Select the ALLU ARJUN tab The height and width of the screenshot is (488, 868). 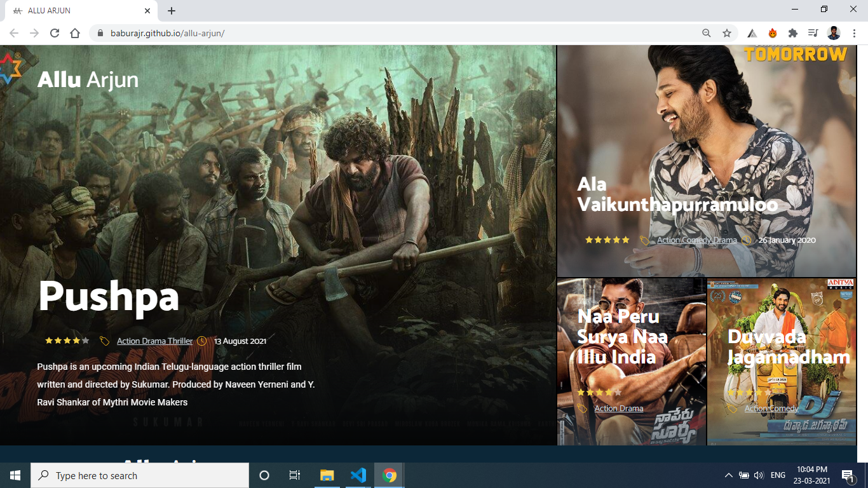(x=81, y=11)
